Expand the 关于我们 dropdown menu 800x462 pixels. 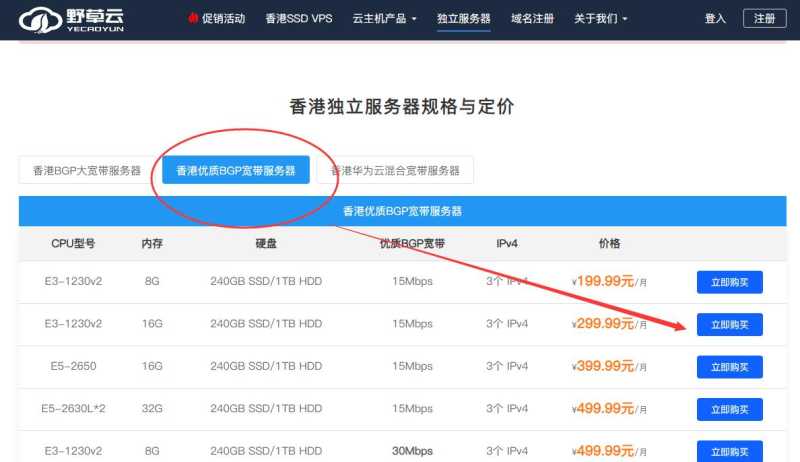coord(601,19)
